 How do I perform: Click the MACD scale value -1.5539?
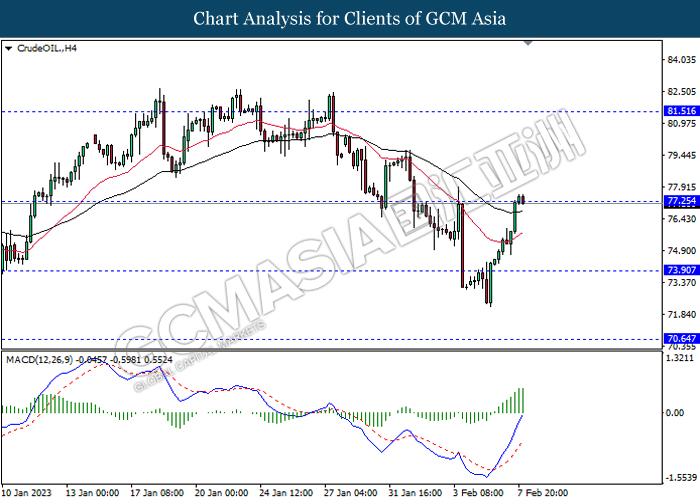pyautogui.click(x=680, y=478)
